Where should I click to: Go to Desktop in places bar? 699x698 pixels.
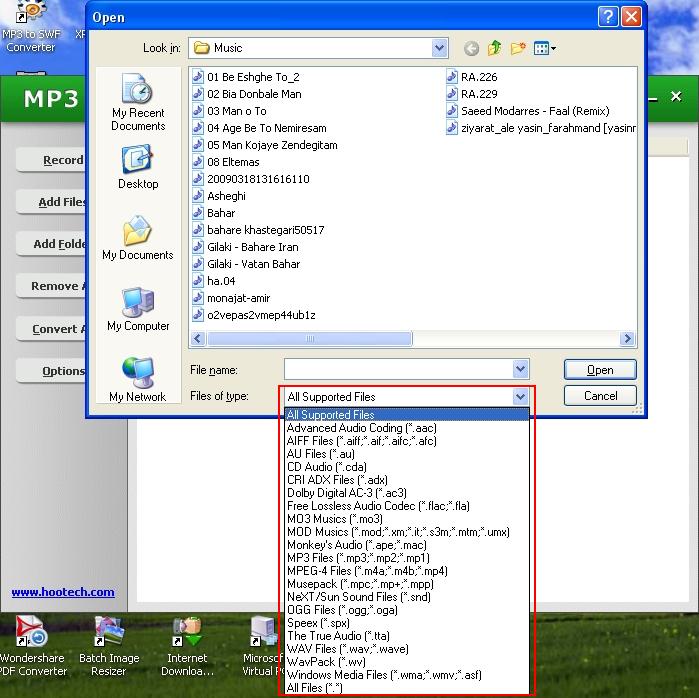coord(138,168)
